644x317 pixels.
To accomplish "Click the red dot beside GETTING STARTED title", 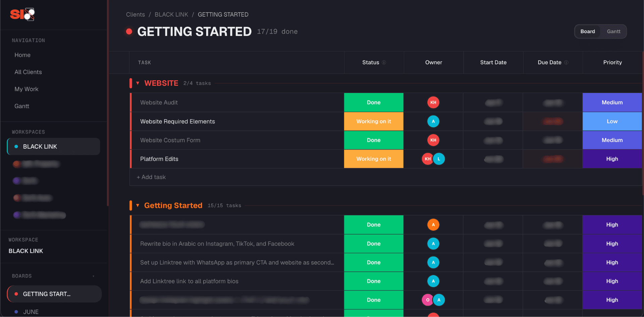I will pos(129,32).
